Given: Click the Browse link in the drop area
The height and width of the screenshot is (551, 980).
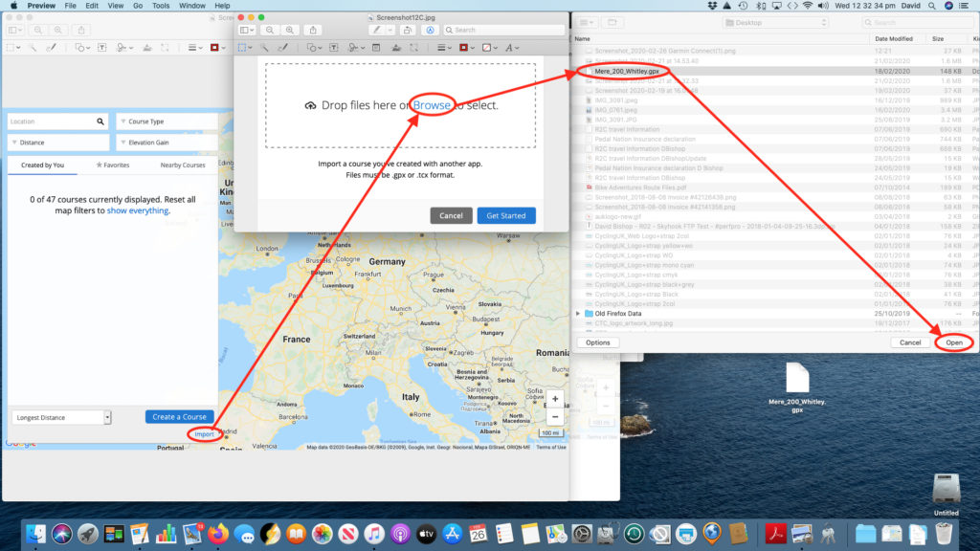Looking at the screenshot, I should point(432,105).
